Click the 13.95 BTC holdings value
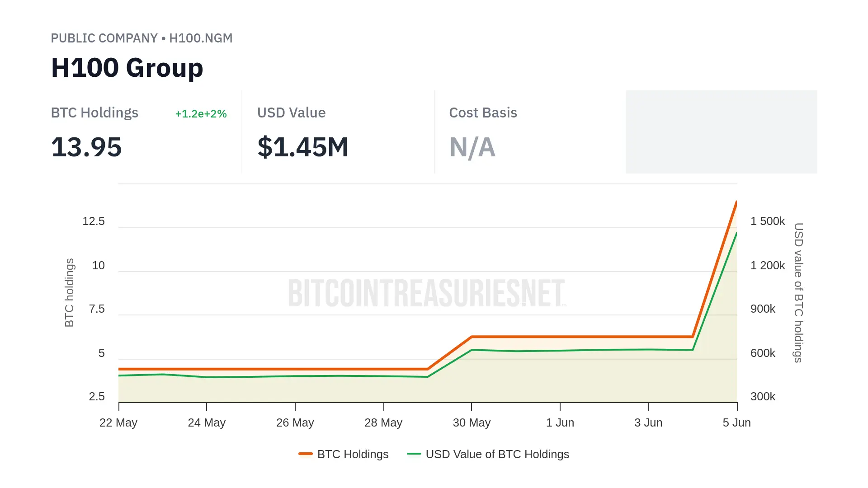868x488 pixels. (86, 147)
